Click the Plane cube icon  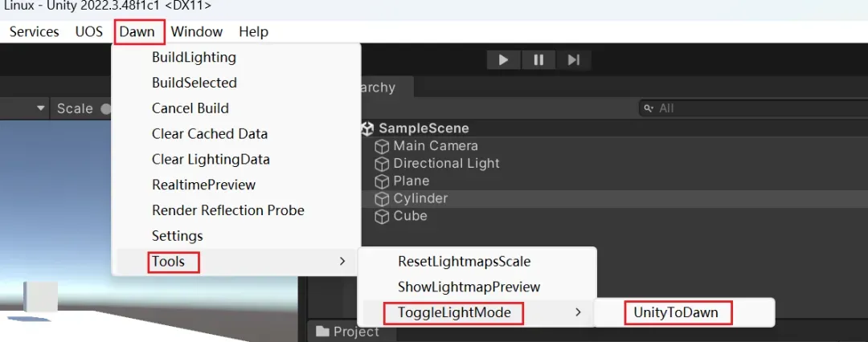[382, 181]
